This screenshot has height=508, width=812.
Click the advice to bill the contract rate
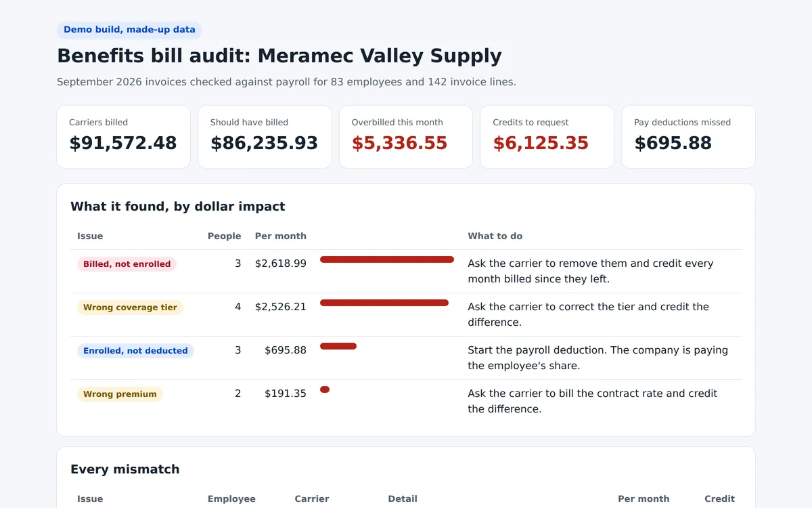click(x=593, y=401)
